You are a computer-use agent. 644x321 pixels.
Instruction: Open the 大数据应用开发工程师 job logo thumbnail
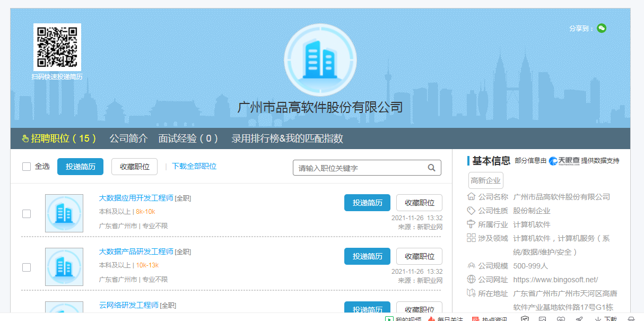64,213
